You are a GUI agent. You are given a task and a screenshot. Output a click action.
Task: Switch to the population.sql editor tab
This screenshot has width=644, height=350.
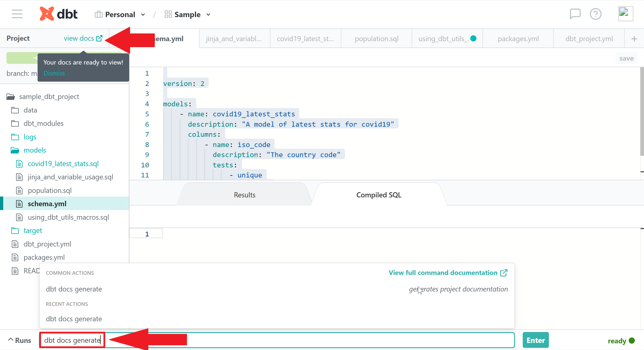click(x=377, y=39)
